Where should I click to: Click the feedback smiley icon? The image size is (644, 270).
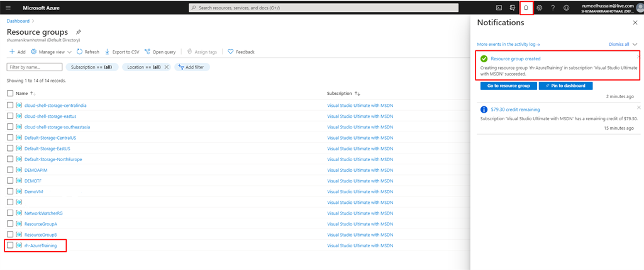[x=567, y=8]
